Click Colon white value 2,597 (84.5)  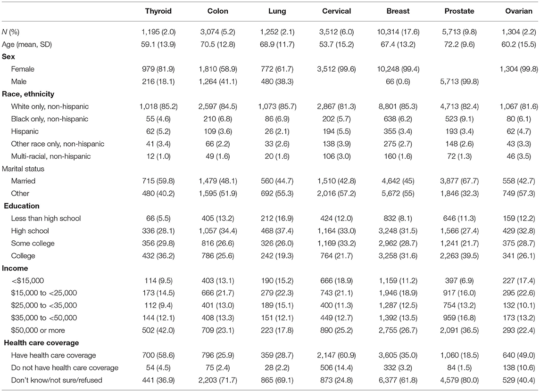(218, 106)
